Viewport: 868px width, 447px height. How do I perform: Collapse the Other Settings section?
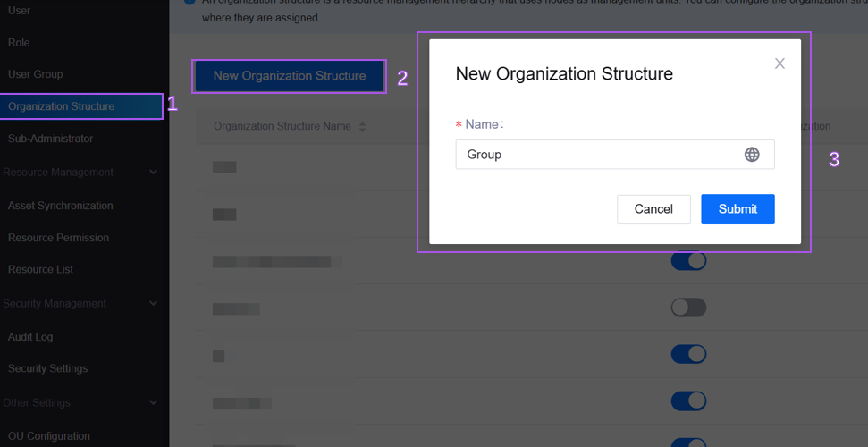point(153,403)
